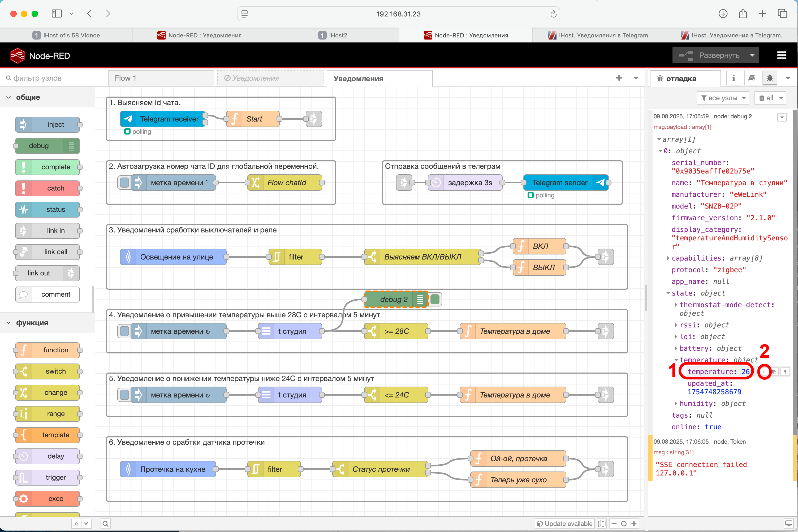The height and width of the screenshot is (532, 798).
Task: Click the debug bug sidebar icon
Action: coord(770,78)
